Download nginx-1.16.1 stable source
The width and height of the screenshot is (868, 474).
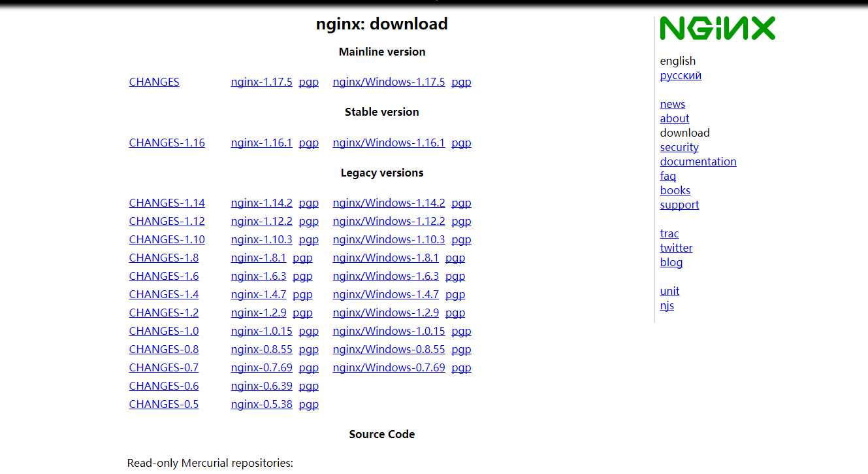261,143
